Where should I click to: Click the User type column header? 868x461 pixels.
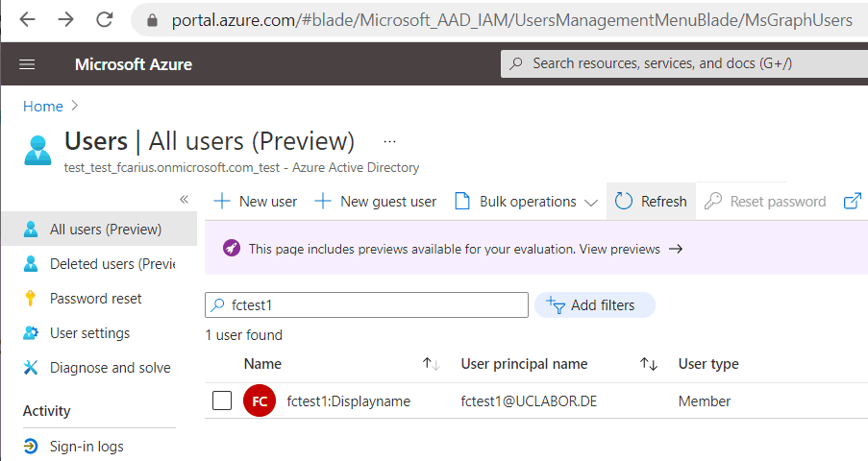pos(708,364)
